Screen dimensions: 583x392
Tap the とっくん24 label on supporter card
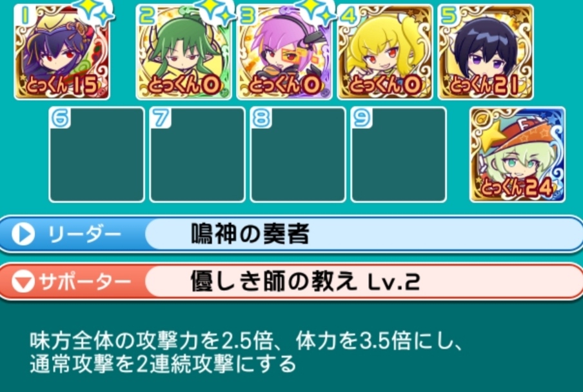517,187
